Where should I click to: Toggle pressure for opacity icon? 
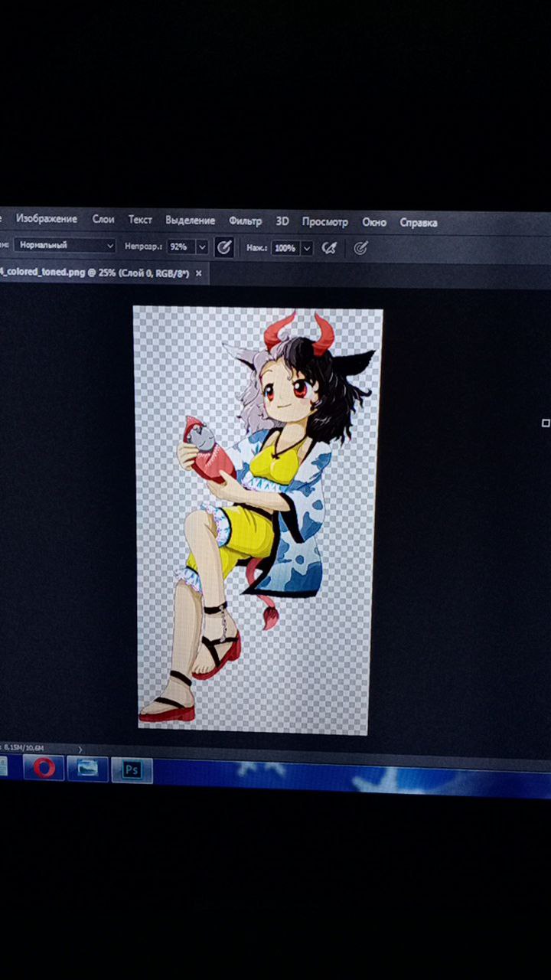pyautogui.click(x=223, y=247)
